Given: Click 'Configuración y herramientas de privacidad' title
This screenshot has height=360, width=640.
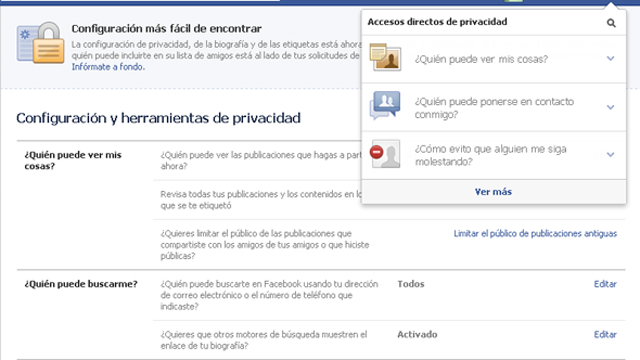Looking at the screenshot, I should pos(158,118).
